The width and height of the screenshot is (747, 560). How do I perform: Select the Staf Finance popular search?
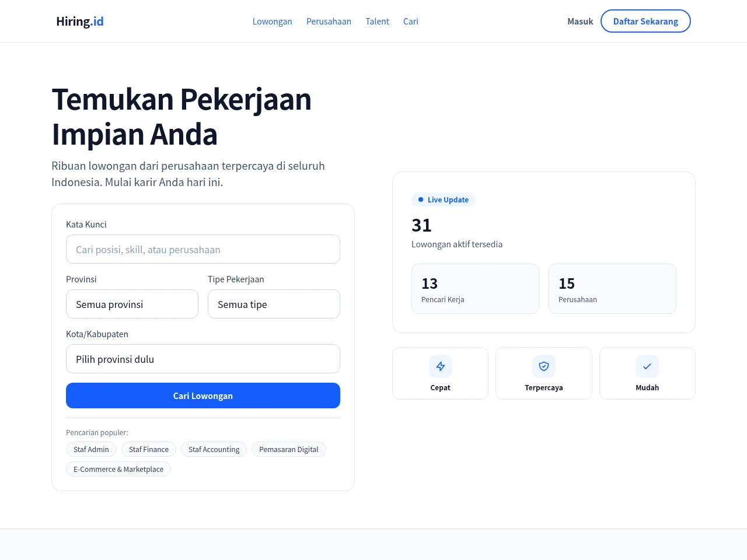(149, 449)
